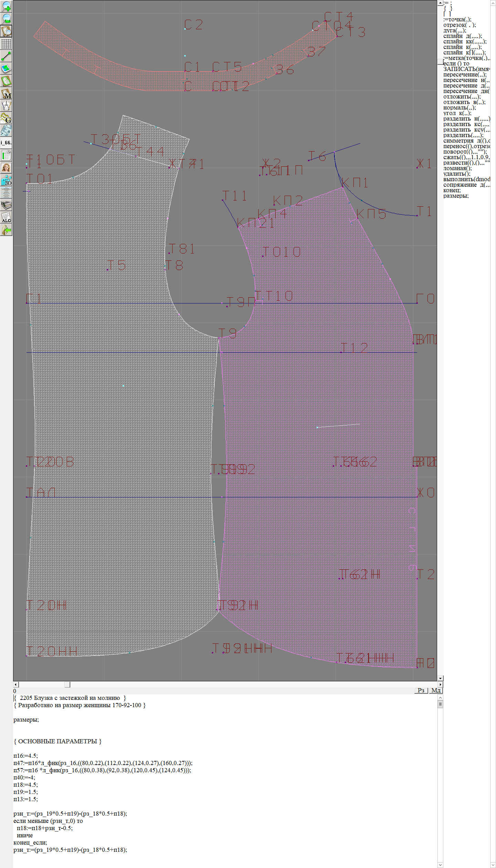Select 'нормаль(,.);' from the commands list
Image resolution: width=496 pixels, height=868 pixels.
click(459, 108)
